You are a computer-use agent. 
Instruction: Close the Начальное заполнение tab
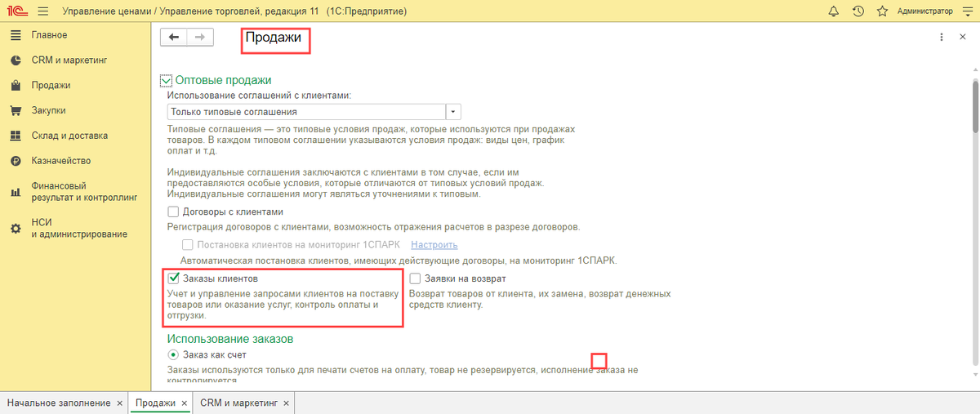pyautogui.click(x=120, y=403)
